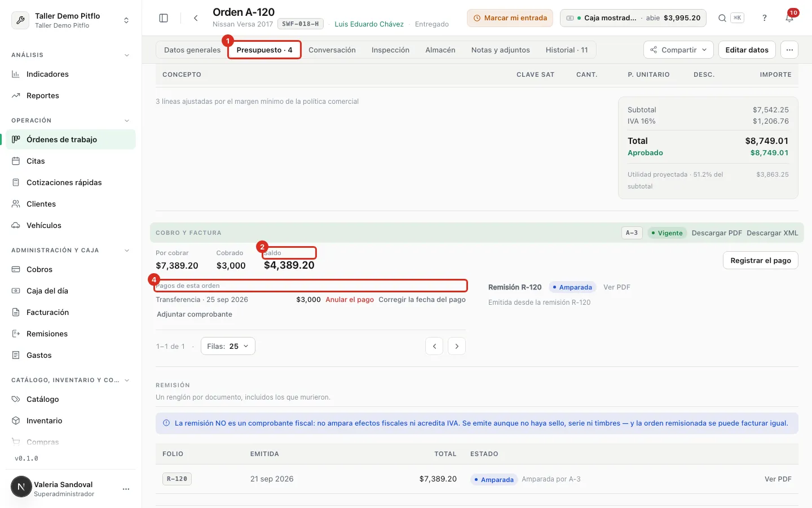Image resolution: width=812 pixels, height=508 pixels.
Task: Click Adjuntar comprobante
Action: point(195,314)
